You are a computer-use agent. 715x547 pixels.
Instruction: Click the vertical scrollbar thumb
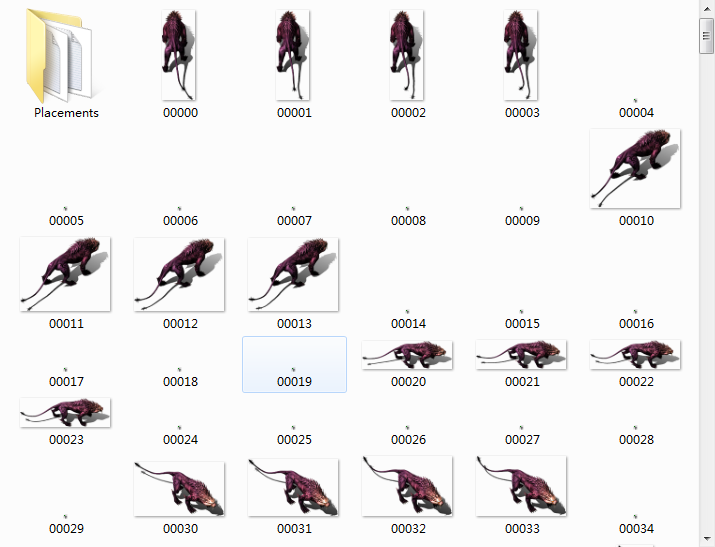706,36
